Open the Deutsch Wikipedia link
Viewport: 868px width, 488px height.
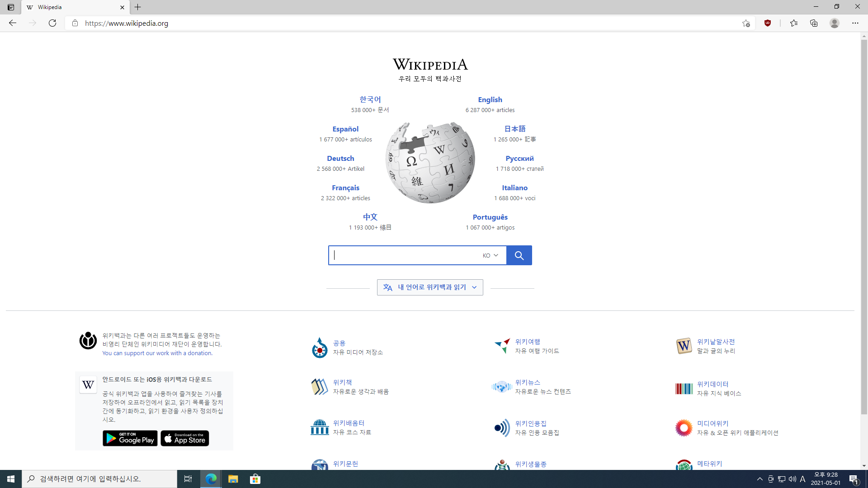[x=340, y=158]
